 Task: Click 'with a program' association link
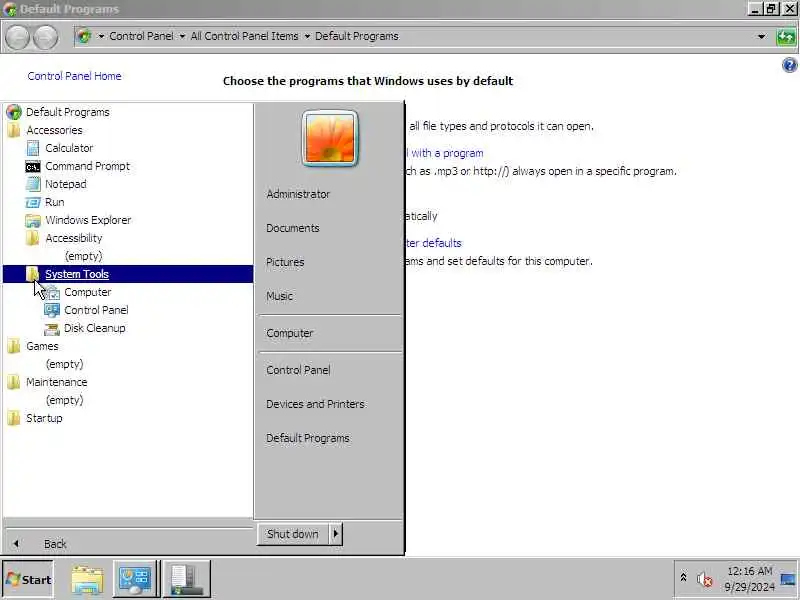444,153
